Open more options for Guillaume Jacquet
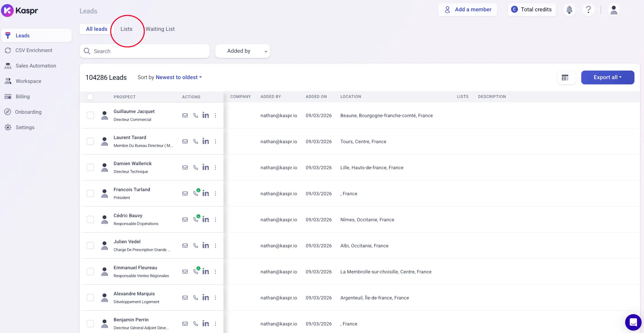 216,115
